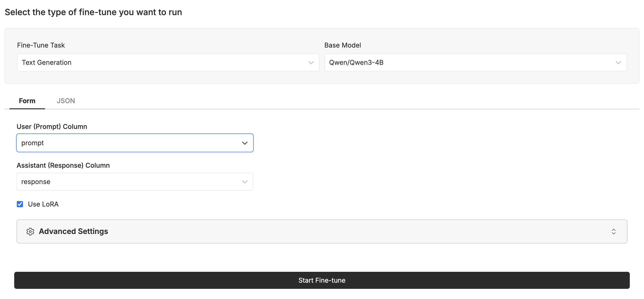Viewport: 644px width, 299px height.
Task: Click chevron arrow in User Prompt Column select
Action: pyautogui.click(x=245, y=143)
